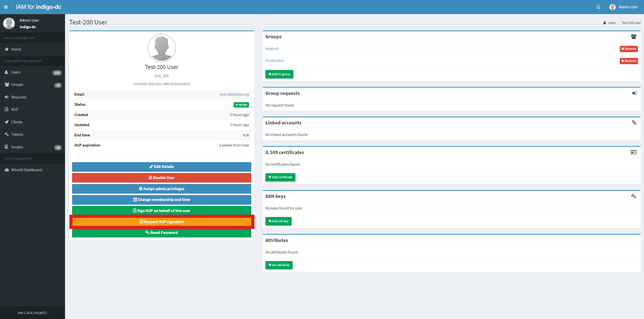The image size is (644, 319).
Task: Go to MitreID Dashboard
Action: [26, 170]
